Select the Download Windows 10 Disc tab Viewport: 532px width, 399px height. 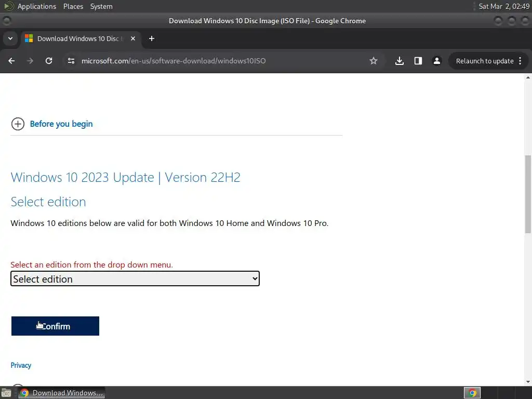[x=81, y=38]
